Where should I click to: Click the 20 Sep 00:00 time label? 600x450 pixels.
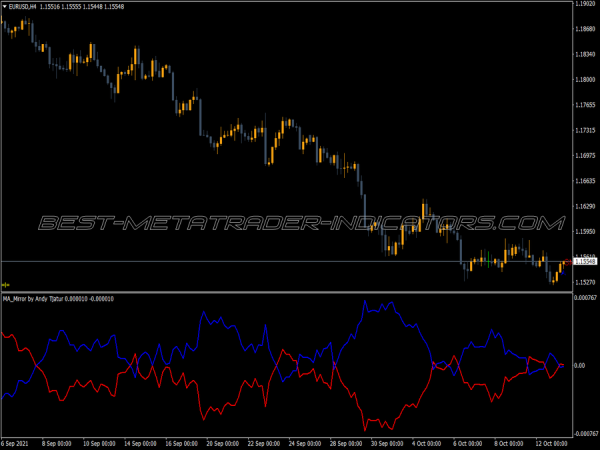click(223, 443)
